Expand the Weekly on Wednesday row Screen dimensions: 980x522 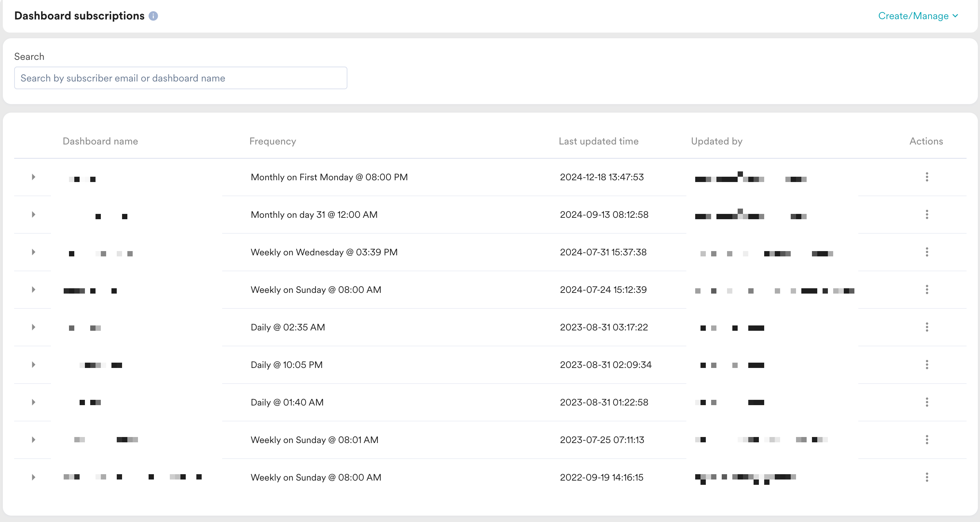point(34,252)
